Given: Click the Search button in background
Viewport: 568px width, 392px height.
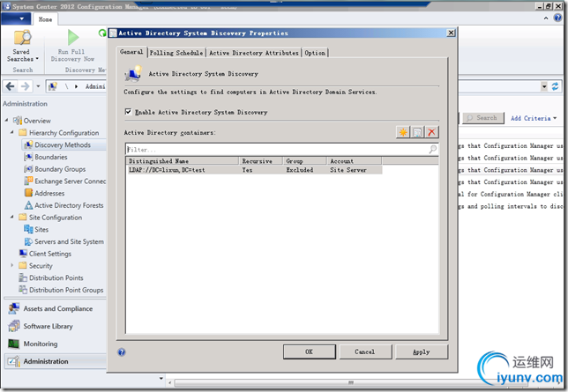Looking at the screenshot, I should pos(482,118).
